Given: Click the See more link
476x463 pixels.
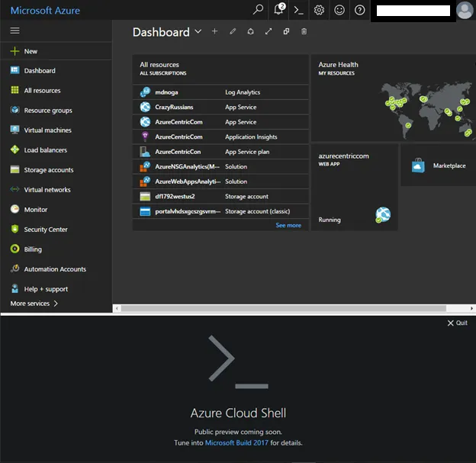Looking at the screenshot, I should click(x=288, y=225).
